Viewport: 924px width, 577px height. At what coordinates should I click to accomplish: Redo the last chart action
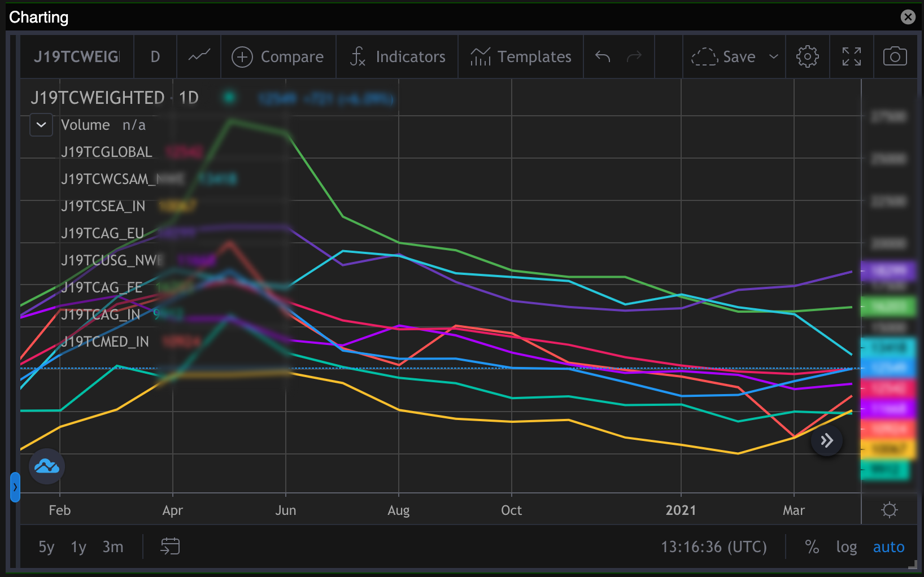634,56
